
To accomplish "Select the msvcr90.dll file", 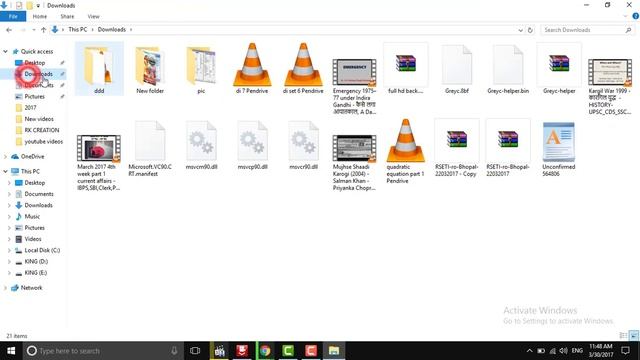I will tap(303, 145).
